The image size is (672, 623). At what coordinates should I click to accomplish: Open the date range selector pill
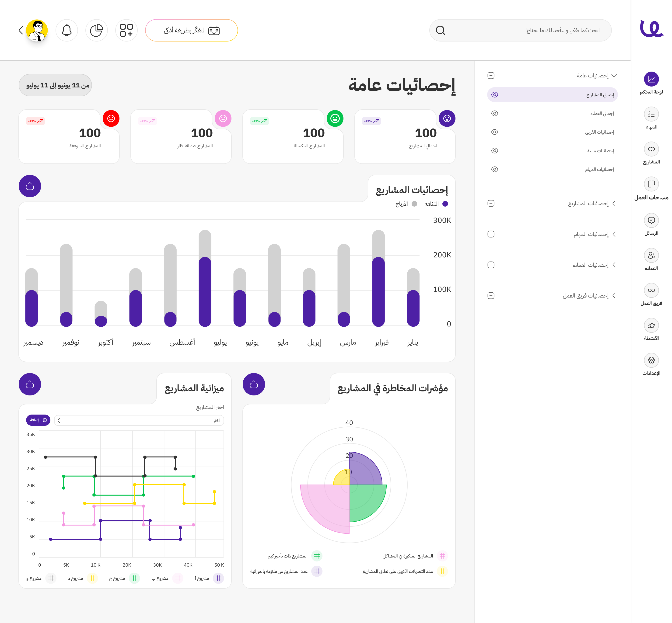coord(55,85)
